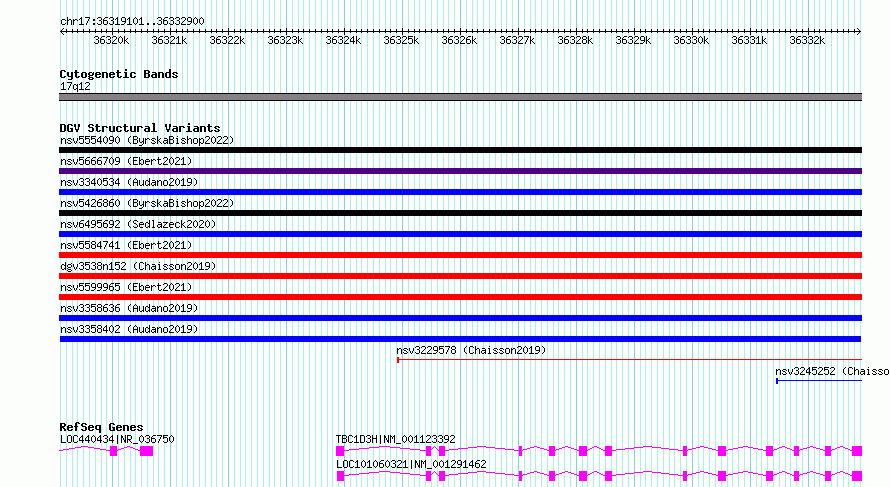Click the nsv3245252 variant label
Screen dimensions: 890x487
click(832, 371)
